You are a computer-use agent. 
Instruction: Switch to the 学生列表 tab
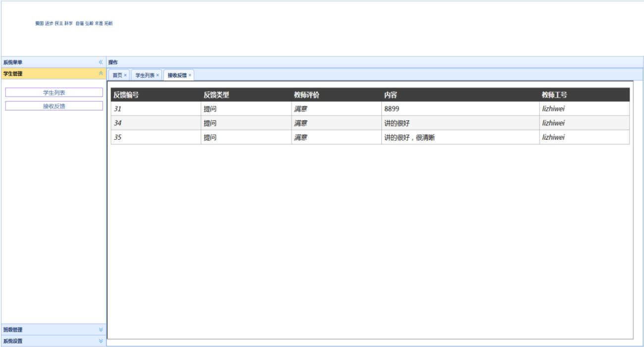(x=145, y=75)
